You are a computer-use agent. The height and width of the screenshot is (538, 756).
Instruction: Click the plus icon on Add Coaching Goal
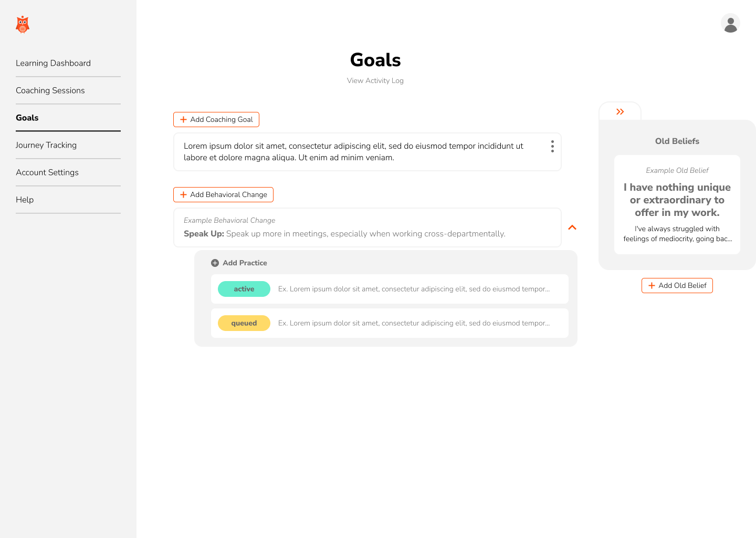[x=183, y=119]
